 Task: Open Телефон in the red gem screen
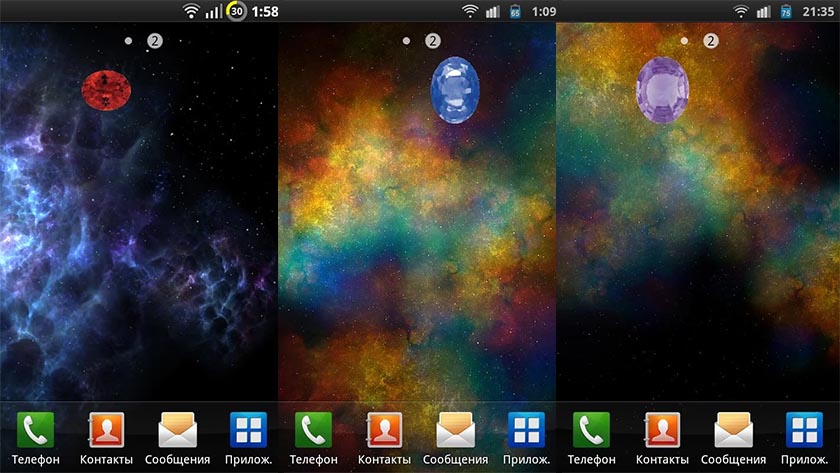35,430
